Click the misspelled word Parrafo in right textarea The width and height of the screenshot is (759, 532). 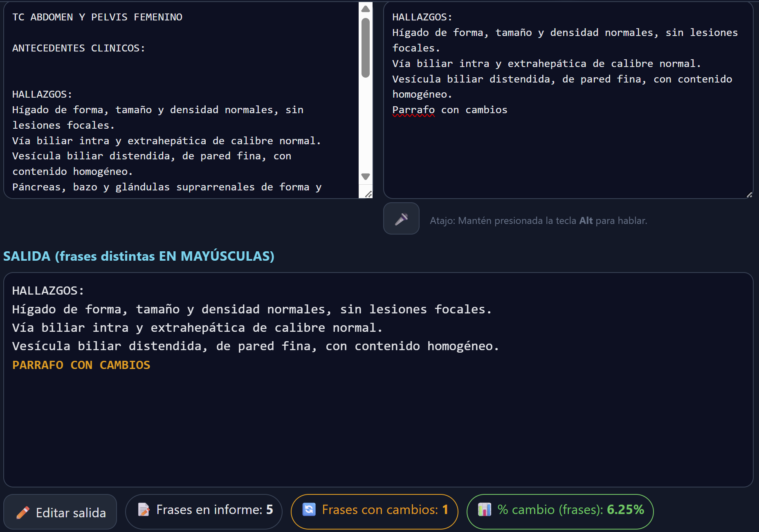(413, 110)
